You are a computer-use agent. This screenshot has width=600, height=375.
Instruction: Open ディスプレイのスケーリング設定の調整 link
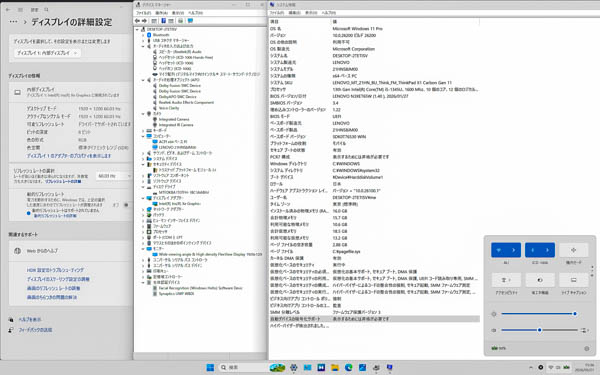58,279
